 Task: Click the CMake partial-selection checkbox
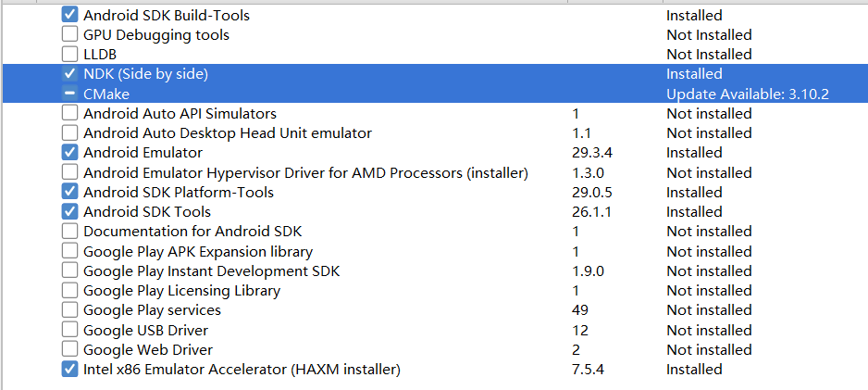tap(69, 94)
